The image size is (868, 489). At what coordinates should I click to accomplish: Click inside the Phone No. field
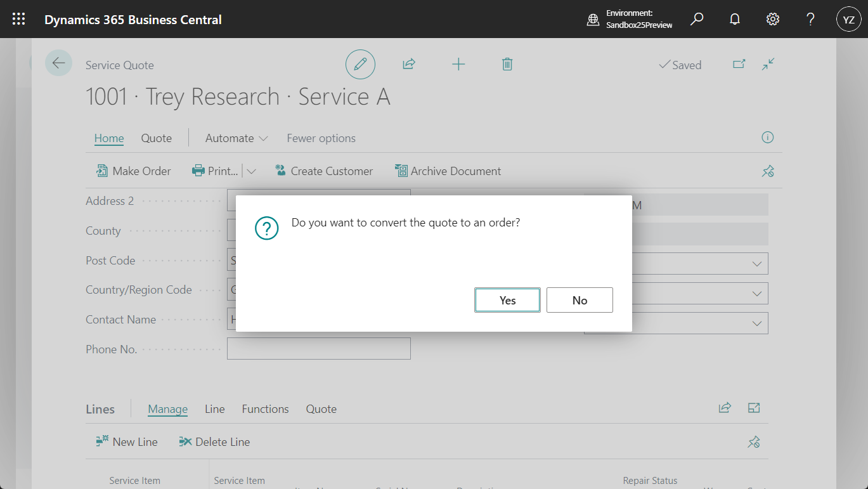tap(318, 348)
